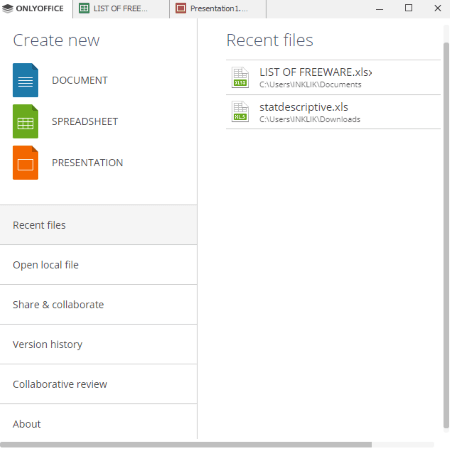450x449 pixels.
Task: Click the ONLYOFFICE logo icon
Action: [7, 8]
